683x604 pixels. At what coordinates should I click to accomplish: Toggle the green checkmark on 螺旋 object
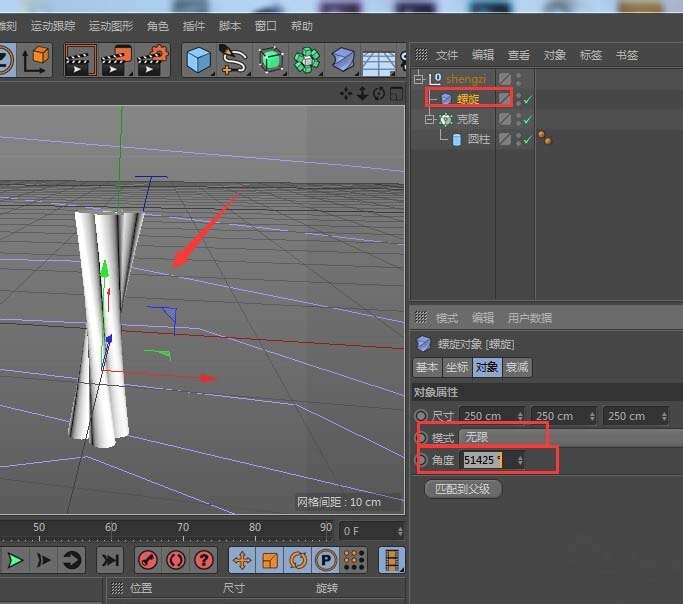tap(527, 99)
